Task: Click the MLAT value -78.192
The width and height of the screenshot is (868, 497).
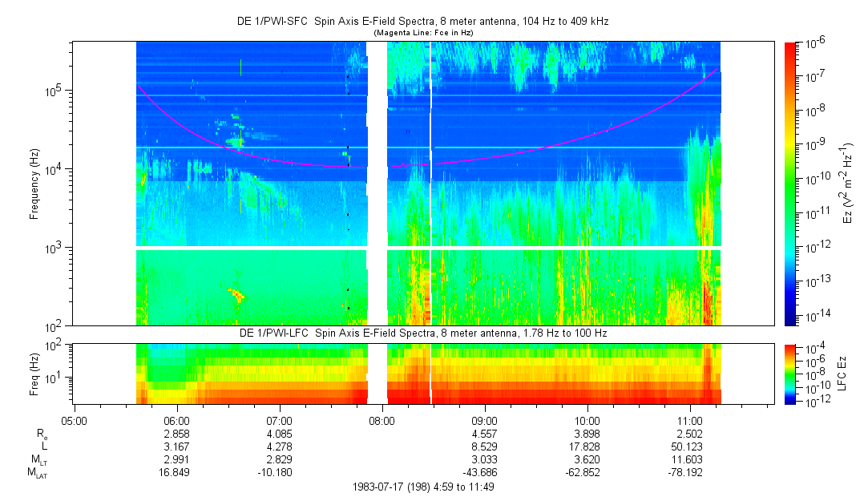Action: (x=684, y=472)
